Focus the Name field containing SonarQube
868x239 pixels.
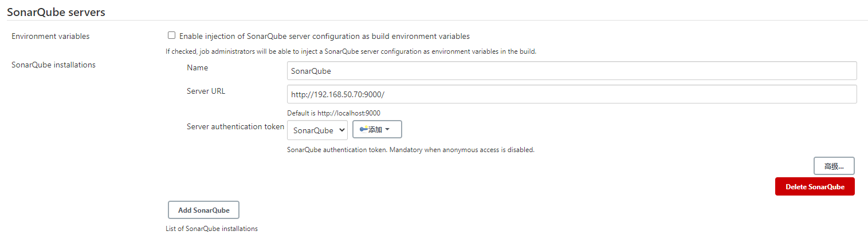(x=571, y=71)
